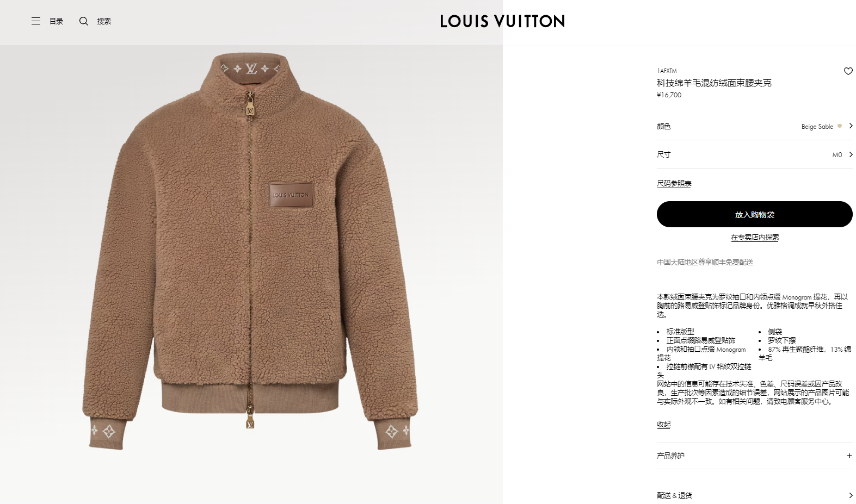Open the 目录 menu label

click(57, 21)
